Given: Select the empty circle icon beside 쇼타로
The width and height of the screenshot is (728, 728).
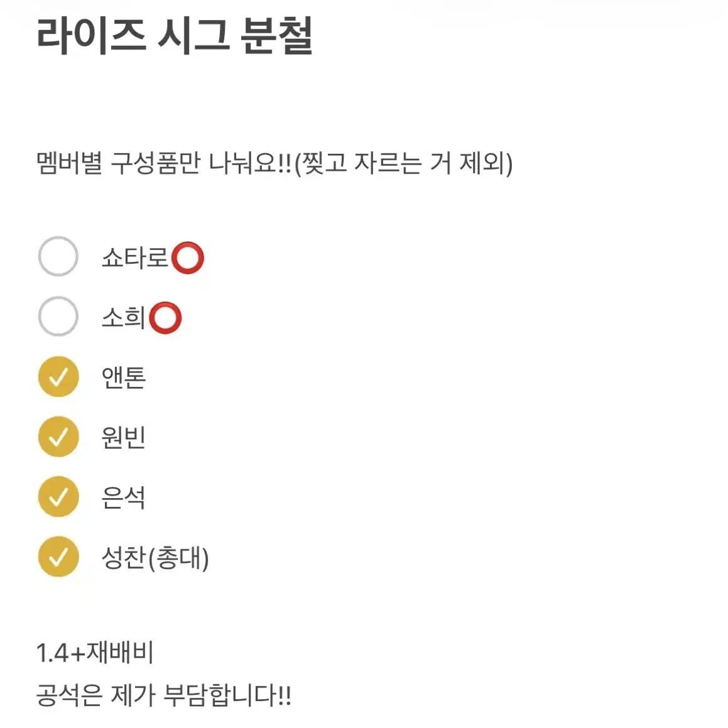Looking at the screenshot, I should coord(58,256).
